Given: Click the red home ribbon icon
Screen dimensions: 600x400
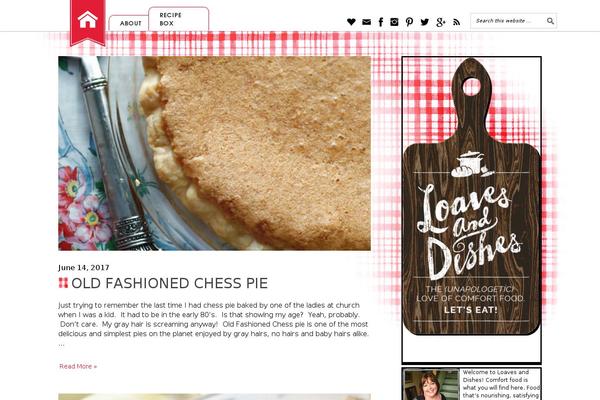Looking at the screenshot, I should click(x=88, y=22).
